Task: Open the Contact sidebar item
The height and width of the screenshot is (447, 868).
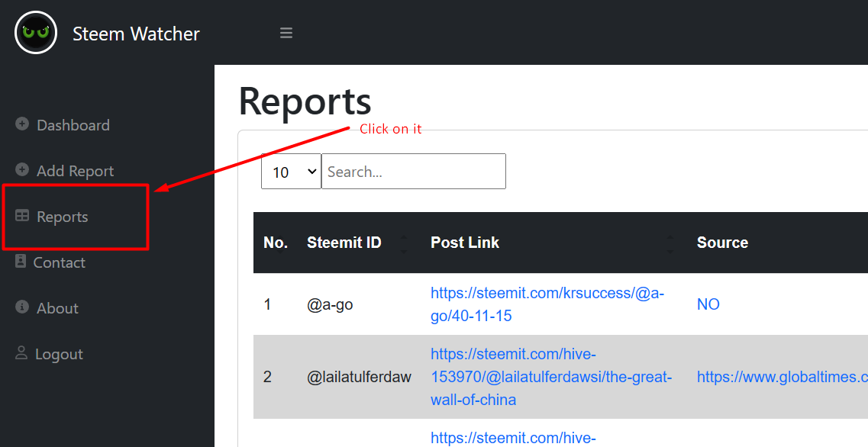Action: (x=50, y=262)
